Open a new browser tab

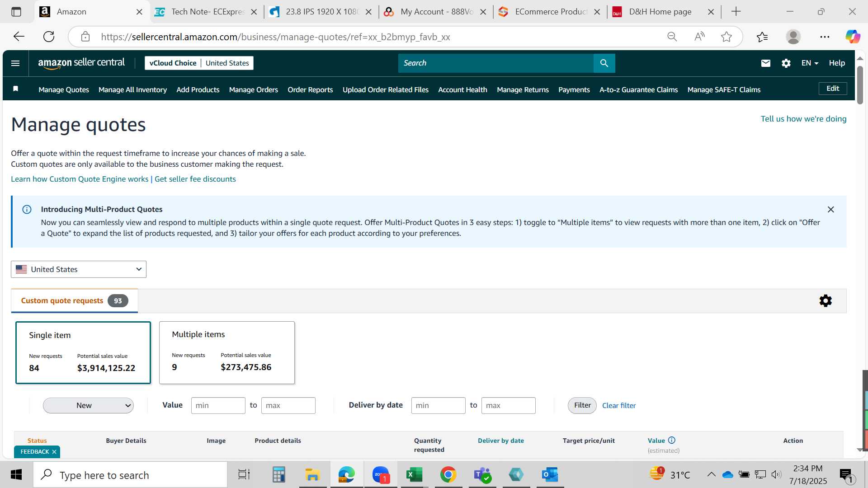pyautogui.click(x=736, y=12)
